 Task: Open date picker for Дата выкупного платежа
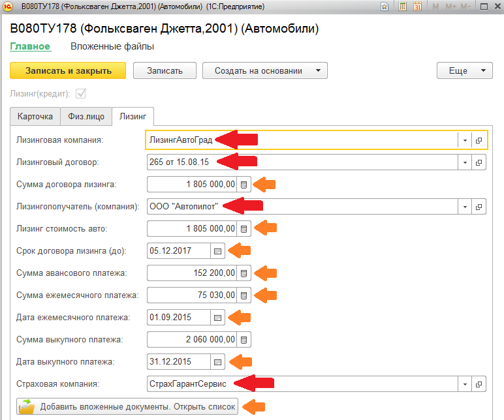(218, 362)
